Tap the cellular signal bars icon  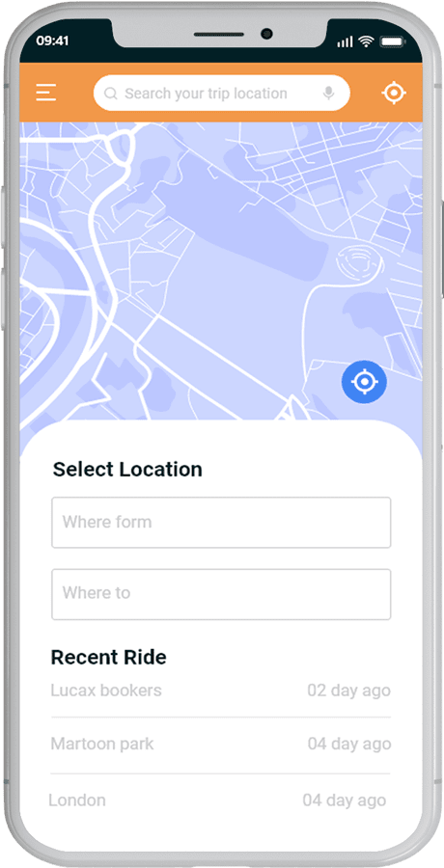(346, 41)
